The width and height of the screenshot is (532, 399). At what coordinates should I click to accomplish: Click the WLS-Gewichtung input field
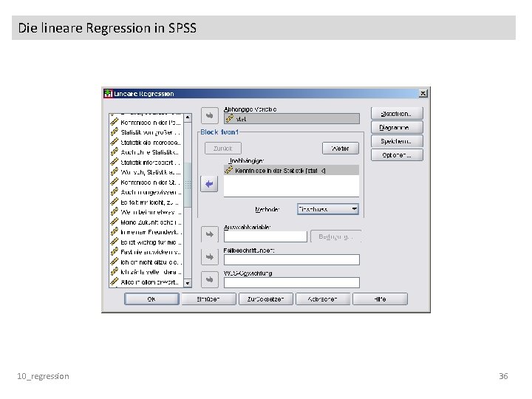point(291,282)
